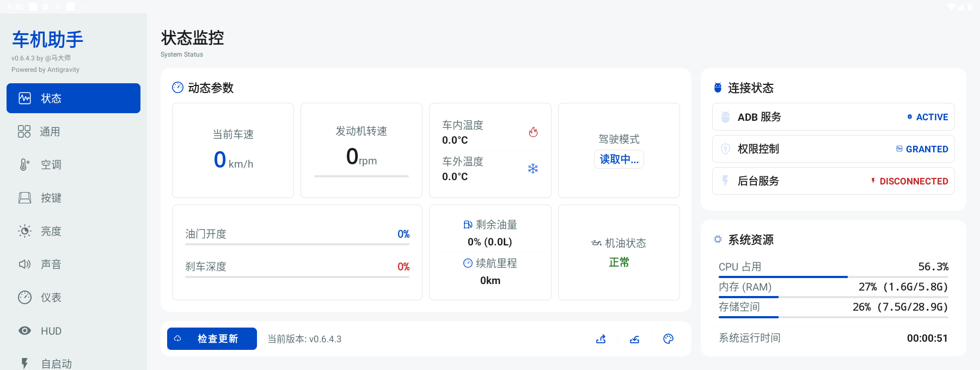980x370 pixels.
Task: Open the theme palette icon
Action: pyautogui.click(x=669, y=339)
